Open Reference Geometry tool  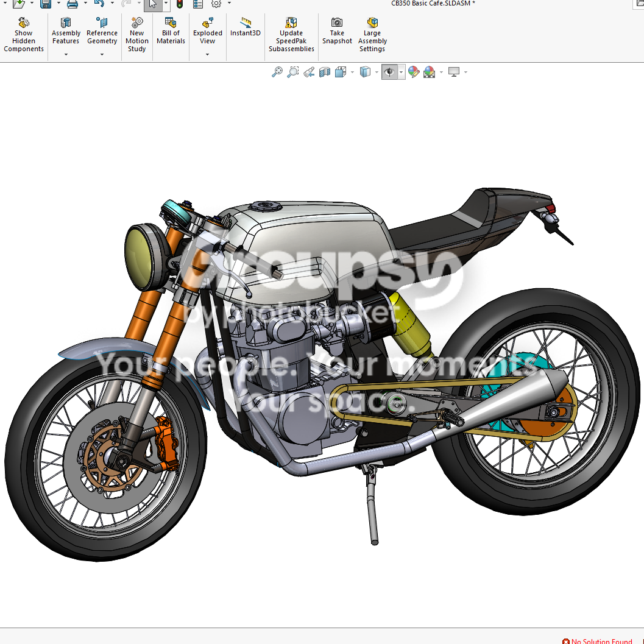click(x=102, y=31)
